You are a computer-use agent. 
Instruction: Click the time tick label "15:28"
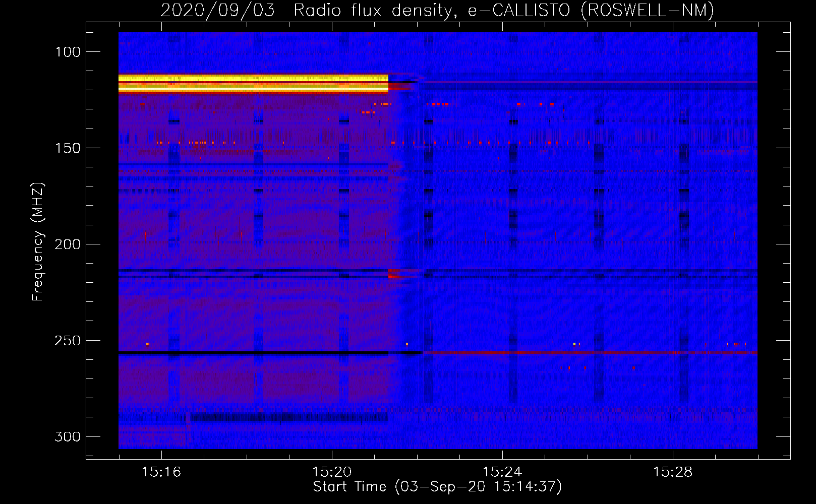coord(673,472)
